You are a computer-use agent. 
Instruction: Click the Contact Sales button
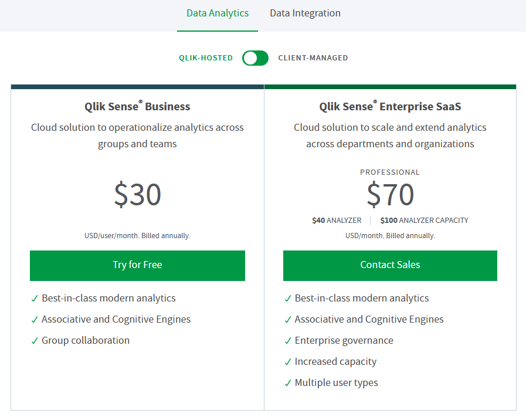coord(390,265)
